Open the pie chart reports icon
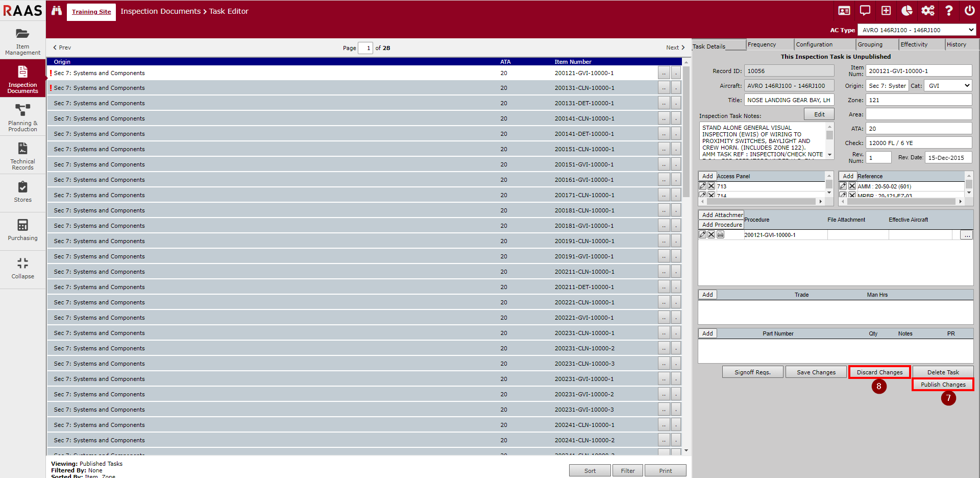The image size is (980, 478). coord(906,11)
